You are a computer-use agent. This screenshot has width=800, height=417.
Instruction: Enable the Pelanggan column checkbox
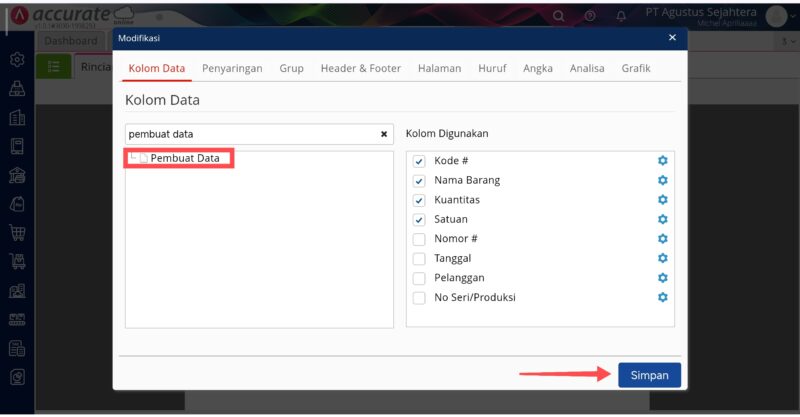419,278
